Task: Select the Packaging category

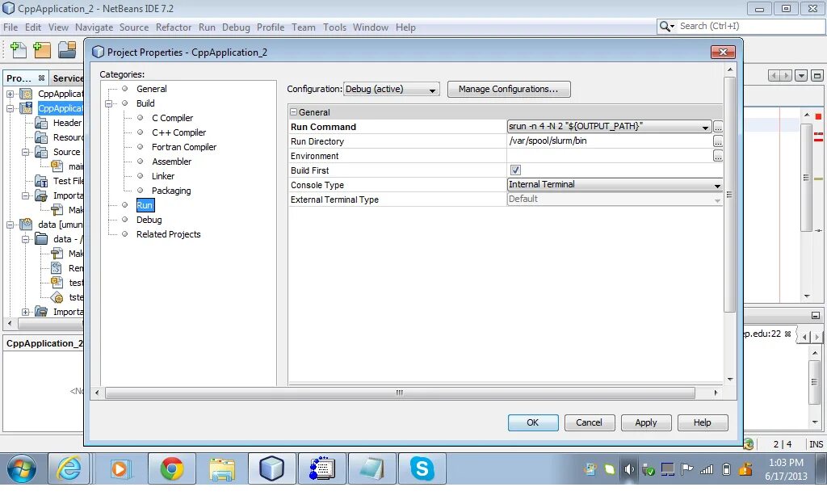Action: [171, 191]
